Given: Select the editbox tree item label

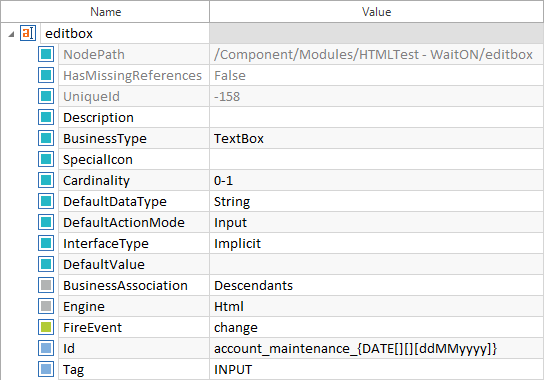Looking at the screenshot, I should coord(69,34).
